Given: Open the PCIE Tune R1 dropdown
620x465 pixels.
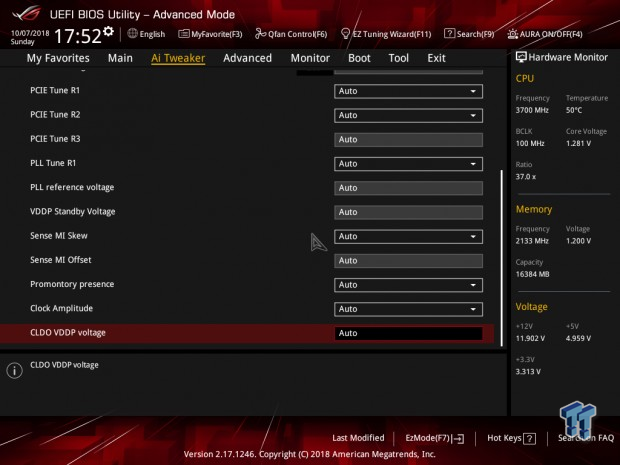Looking at the screenshot, I should [x=408, y=91].
